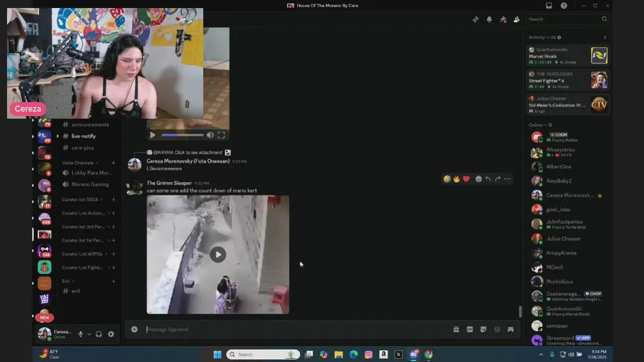Image resolution: width=644 pixels, height=362 pixels.
Task: Toggle deafen headphones icon
Action: point(99,334)
